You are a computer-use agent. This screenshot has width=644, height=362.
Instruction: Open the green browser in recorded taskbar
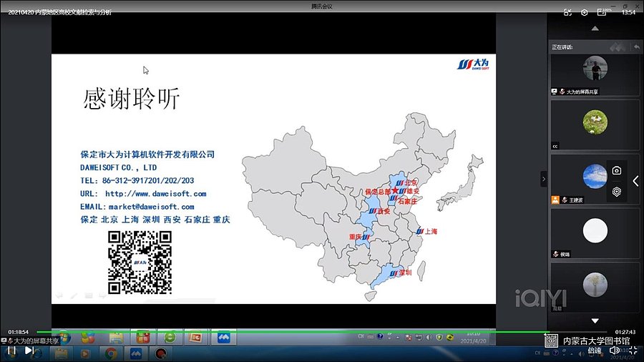point(170,338)
